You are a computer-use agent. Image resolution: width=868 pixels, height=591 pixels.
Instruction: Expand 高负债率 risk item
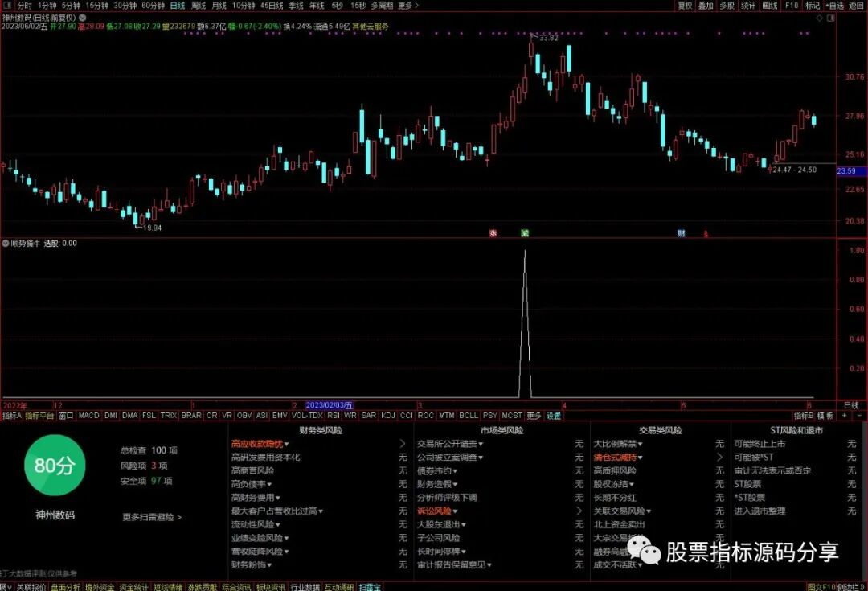click(x=252, y=484)
